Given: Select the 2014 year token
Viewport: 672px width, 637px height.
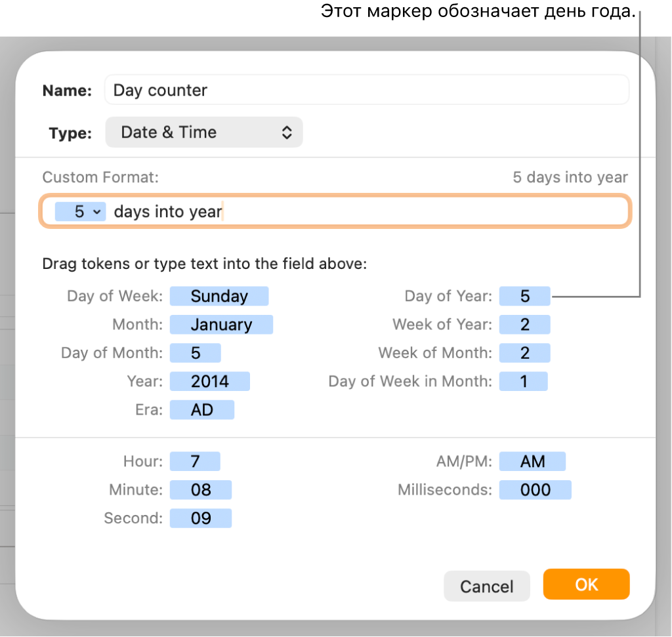Looking at the screenshot, I should point(210,381).
